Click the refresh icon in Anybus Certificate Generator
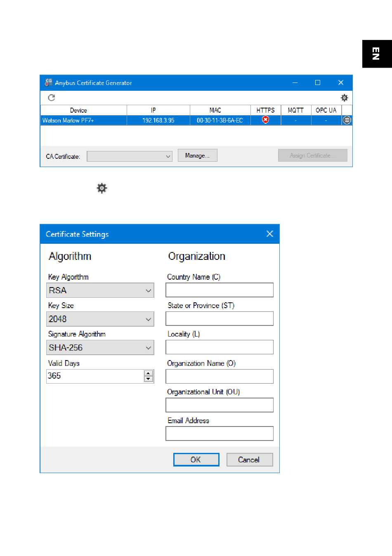Viewport: 392px width, 556px height. [x=52, y=98]
